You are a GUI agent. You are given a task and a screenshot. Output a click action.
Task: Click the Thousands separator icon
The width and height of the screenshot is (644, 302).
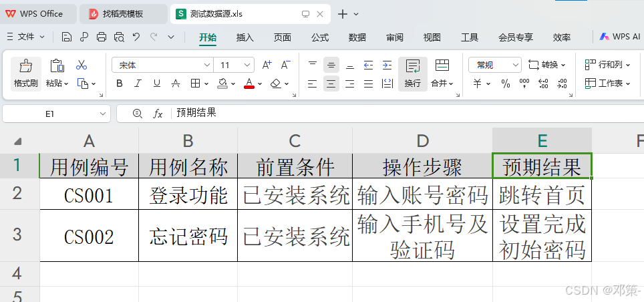[x=524, y=84]
